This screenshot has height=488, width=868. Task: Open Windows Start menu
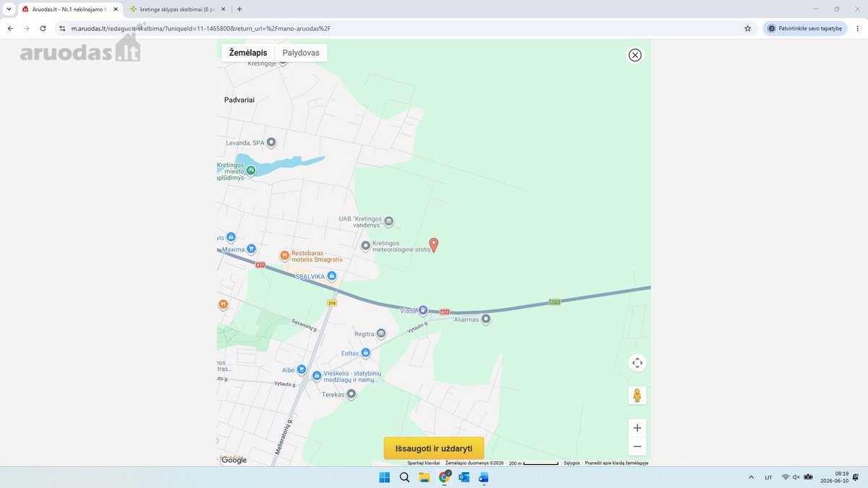point(385,477)
